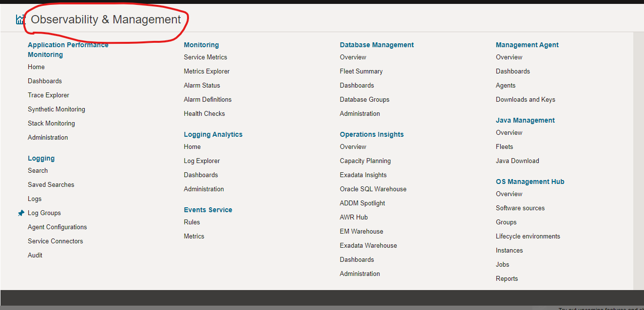Go to Stack Monitoring

pyautogui.click(x=51, y=124)
